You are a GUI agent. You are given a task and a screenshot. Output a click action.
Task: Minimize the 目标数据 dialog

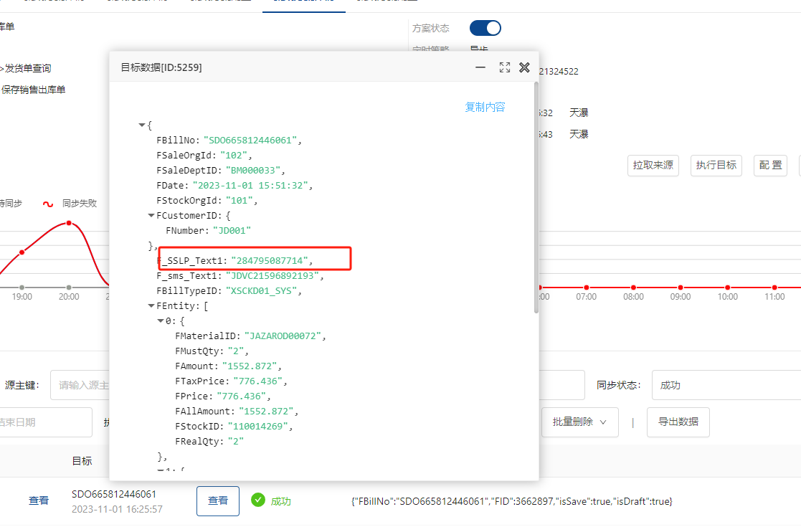[480, 67]
